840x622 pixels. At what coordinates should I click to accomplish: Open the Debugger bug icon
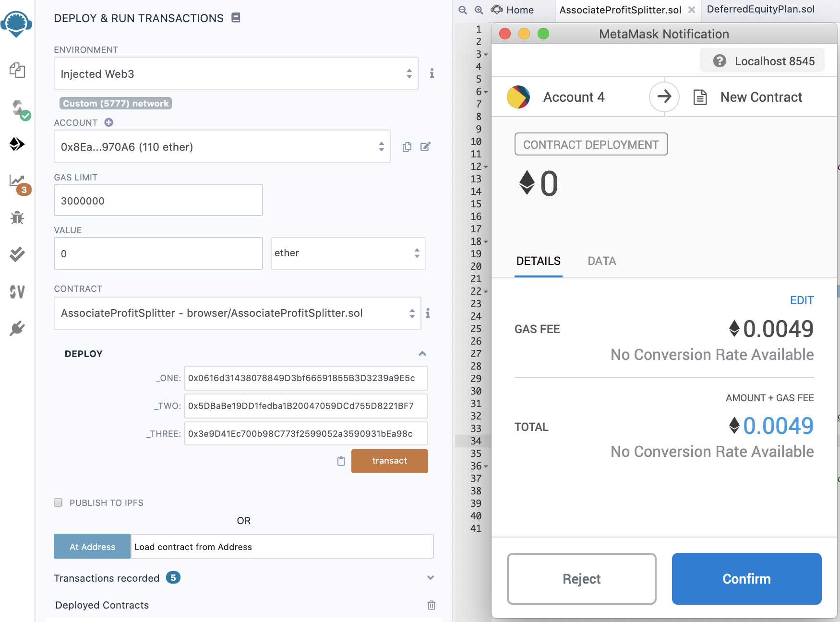coord(17,217)
